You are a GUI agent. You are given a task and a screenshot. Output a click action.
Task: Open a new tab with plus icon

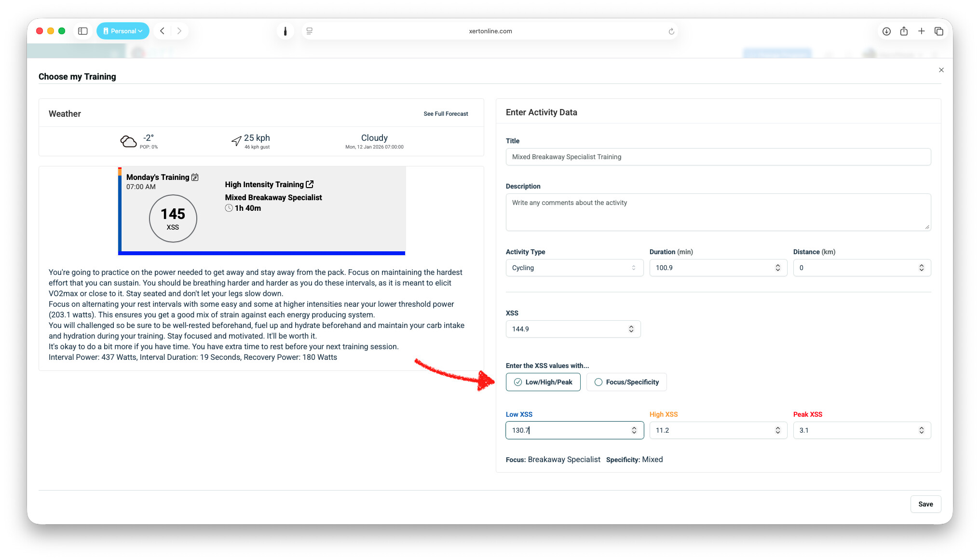pos(921,31)
